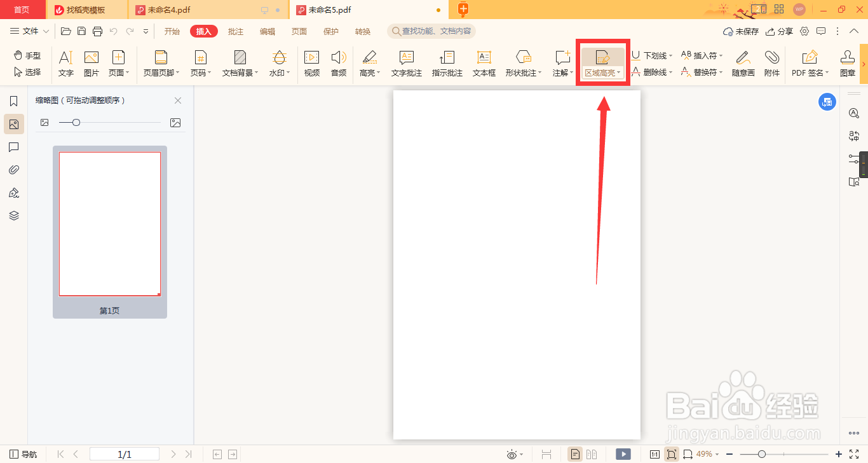Save the document with the disk icon
Image resolution: width=868 pixels, height=463 pixels.
coord(81,31)
